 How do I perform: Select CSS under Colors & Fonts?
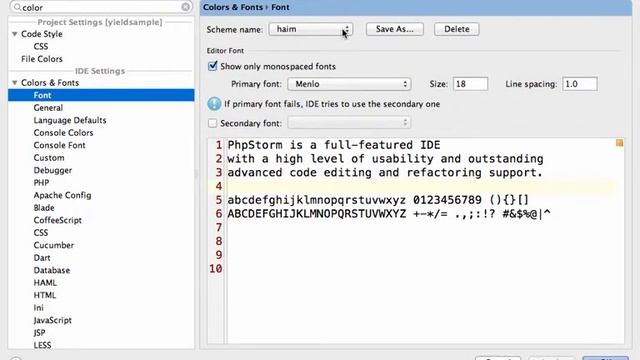tap(41, 233)
